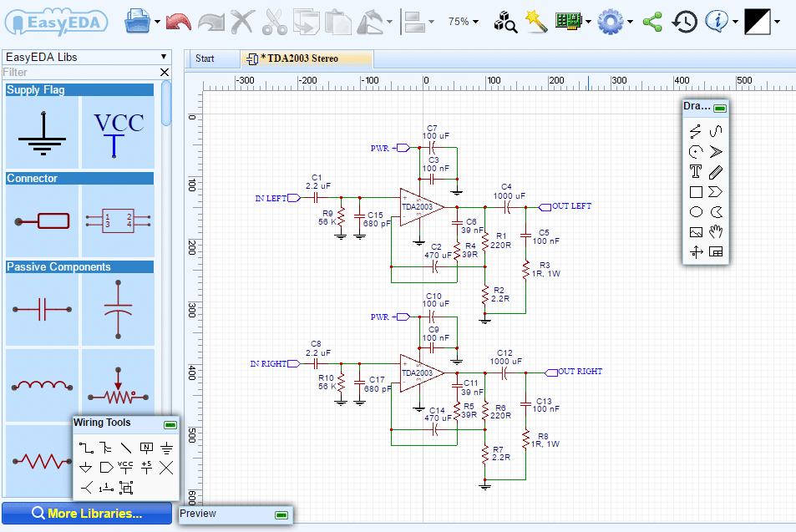
Task: Select the Arrowhead drawing tool
Action: [716, 151]
